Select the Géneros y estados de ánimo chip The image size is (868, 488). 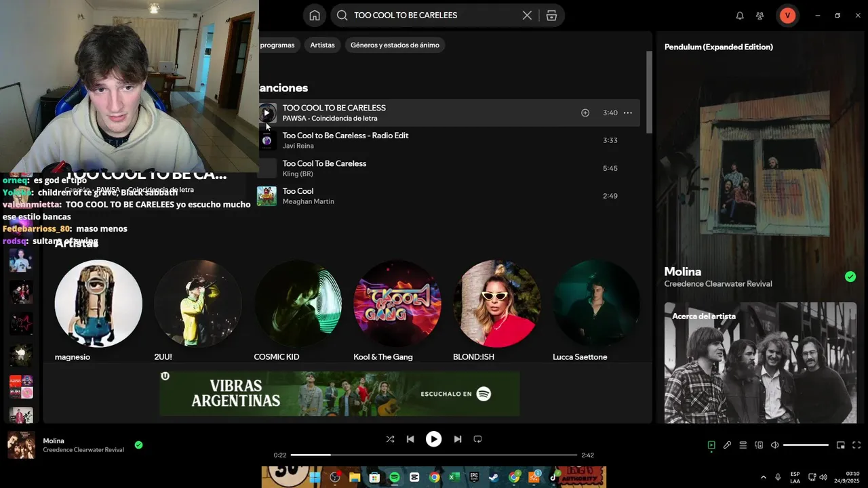(395, 45)
